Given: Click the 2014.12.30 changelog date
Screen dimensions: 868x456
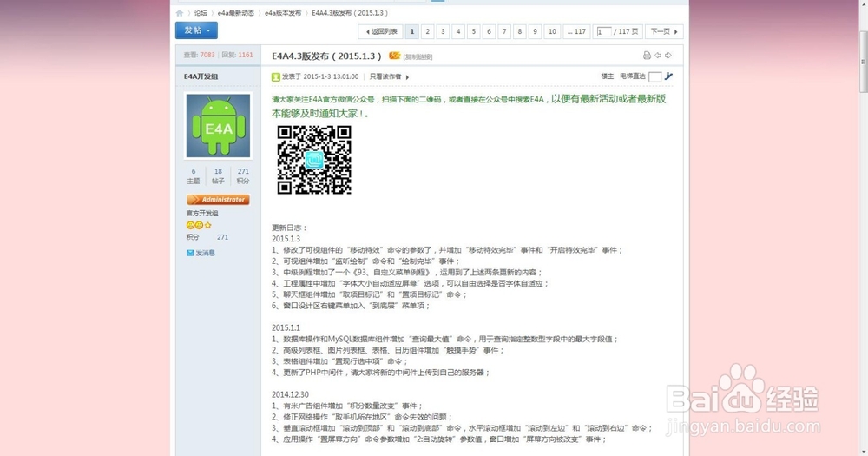Looking at the screenshot, I should [290, 394].
